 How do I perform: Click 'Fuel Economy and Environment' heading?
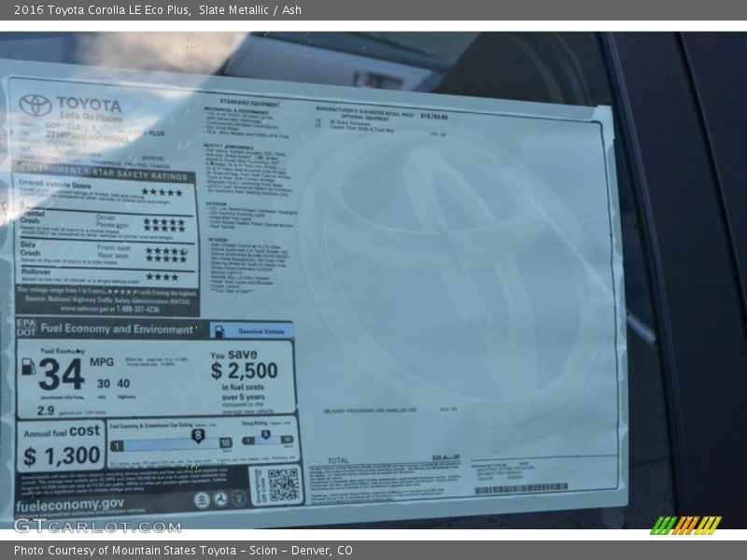pos(117,329)
